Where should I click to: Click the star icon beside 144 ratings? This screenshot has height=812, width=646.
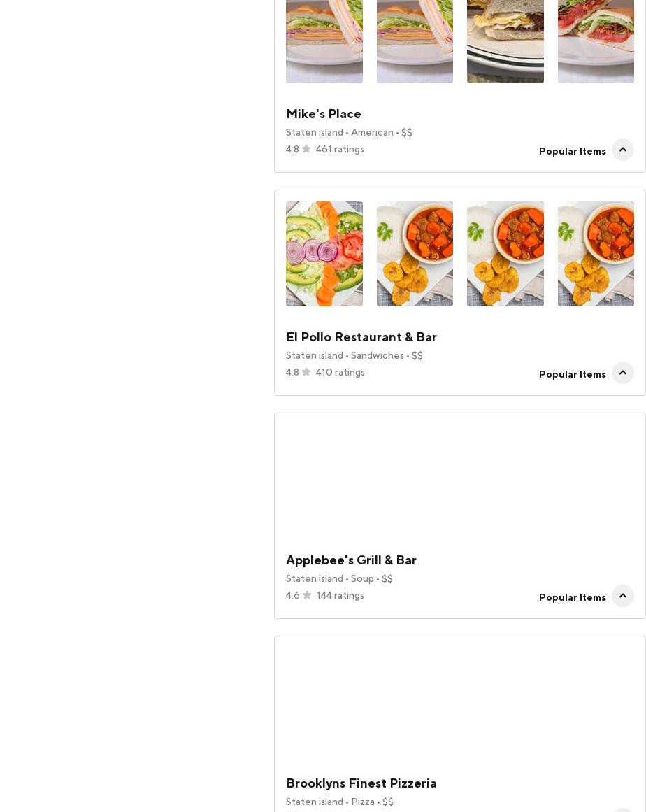coord(307,595)
